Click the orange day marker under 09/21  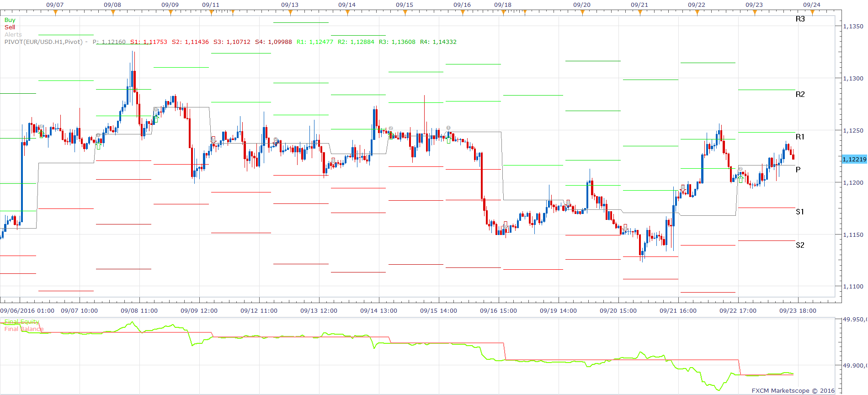[640, 13]
